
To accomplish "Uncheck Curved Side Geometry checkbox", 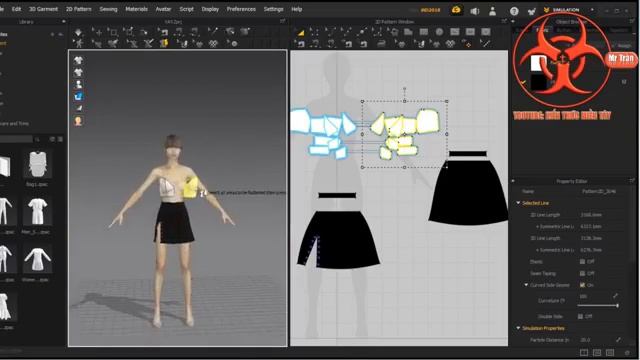I will pyautogui.click(x=582, y=285).
